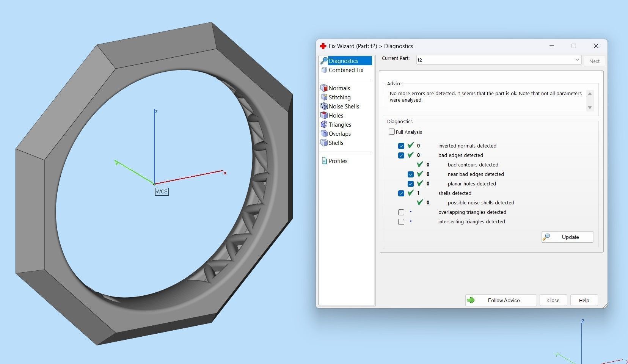Click the Advice scrollbar down arrow
628x364 pixels.
click(x=590, y=108)
